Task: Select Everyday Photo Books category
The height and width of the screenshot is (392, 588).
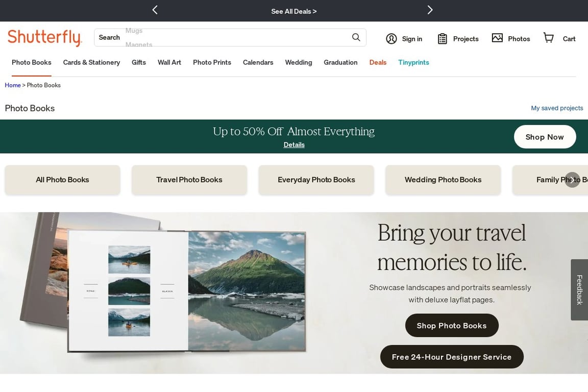Action: (316, 180)
